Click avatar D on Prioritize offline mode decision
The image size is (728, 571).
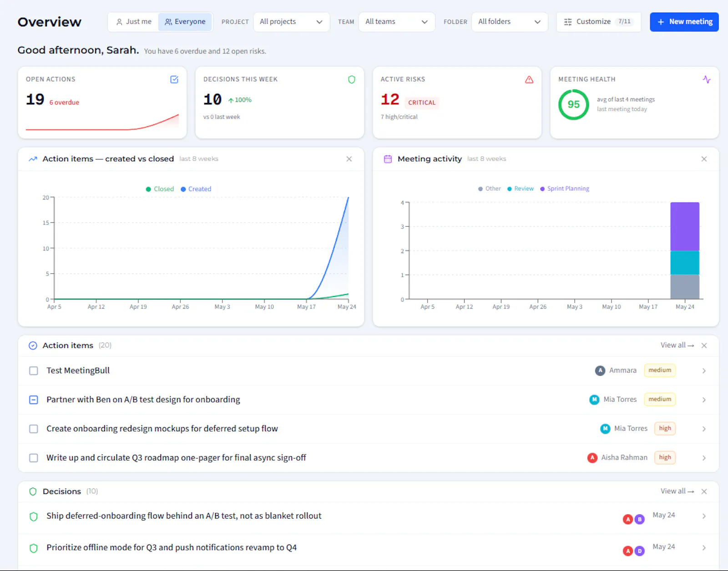point(639,551)
